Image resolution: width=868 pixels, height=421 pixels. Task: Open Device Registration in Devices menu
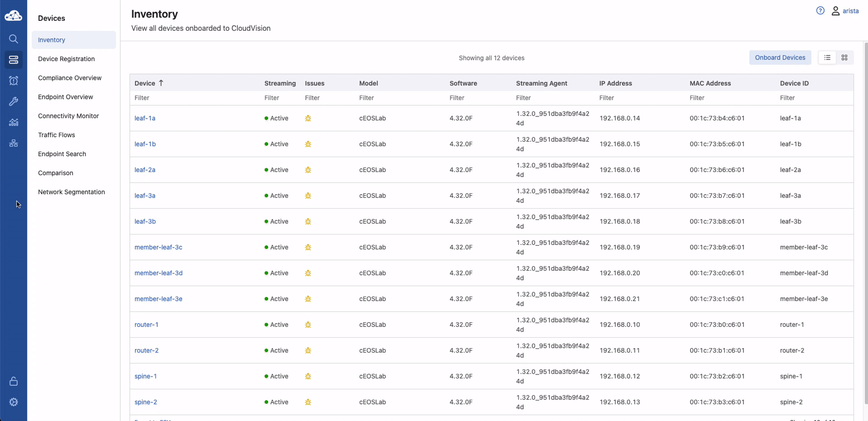(66, 59)
